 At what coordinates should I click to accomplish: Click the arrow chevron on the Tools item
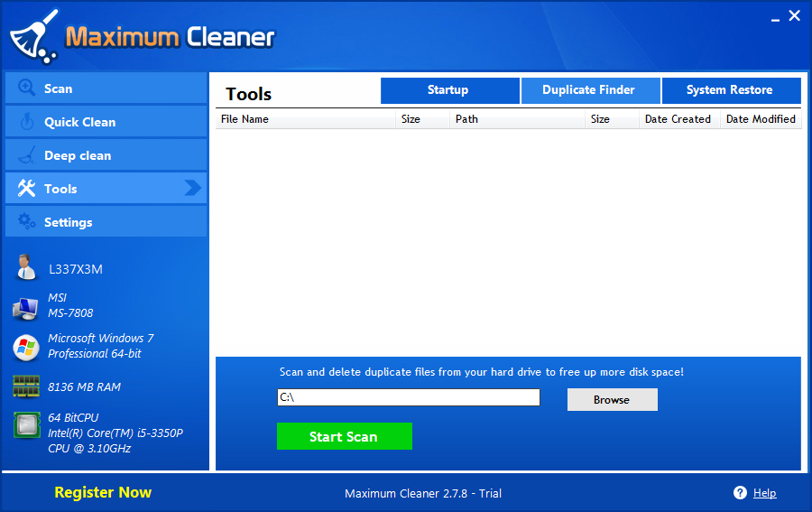coord(193,188)
